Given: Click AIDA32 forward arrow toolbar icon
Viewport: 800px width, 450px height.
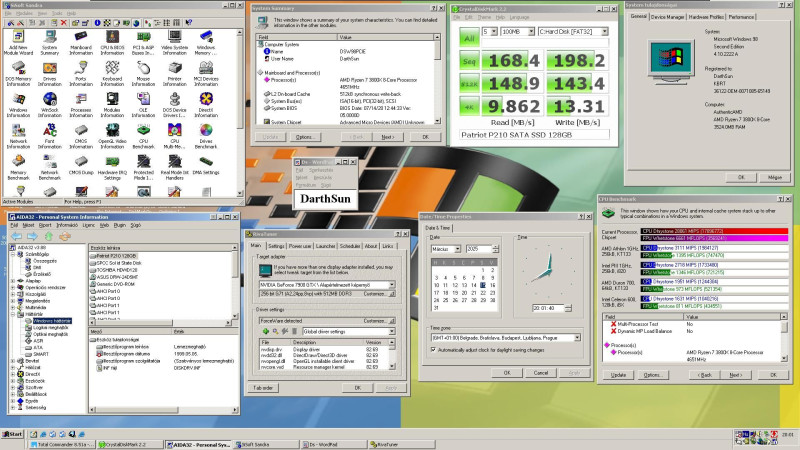Looking at the screenshot, I should 33,236.
